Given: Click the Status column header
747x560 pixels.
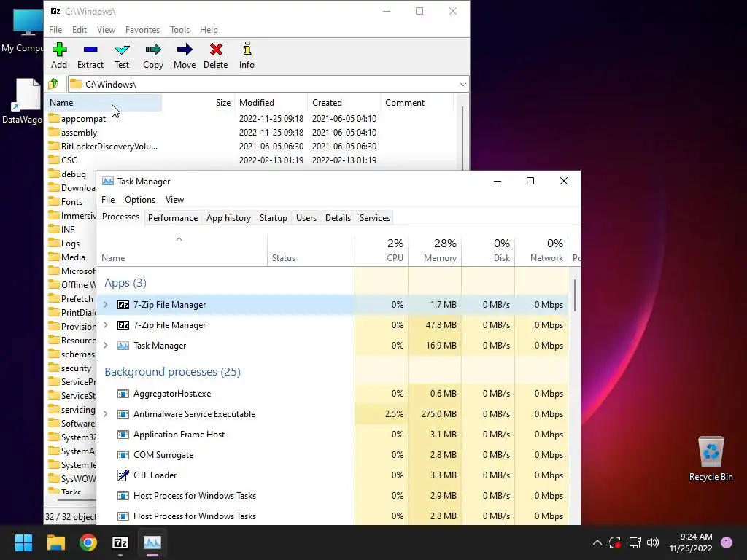Looking at the screenshot, I should [311, 251].
